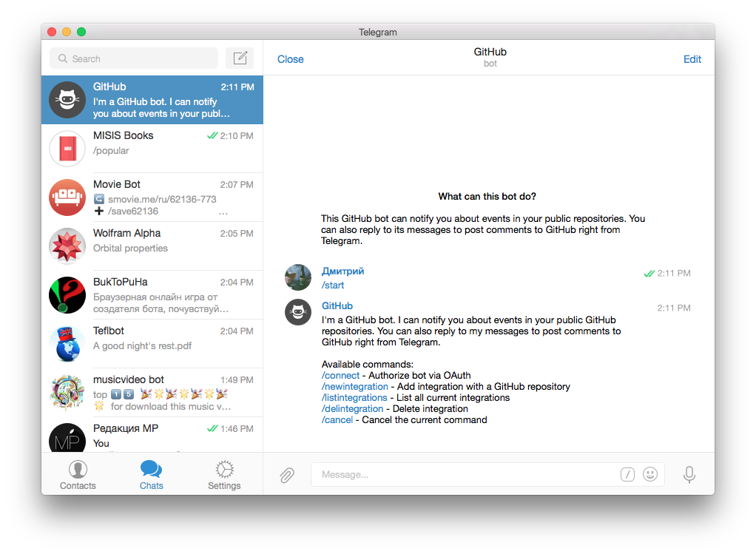Click the link icon in Movie Bot preview
Image resolution: width=756 pixels, height=554 pixels.
[x=99, y=199]
